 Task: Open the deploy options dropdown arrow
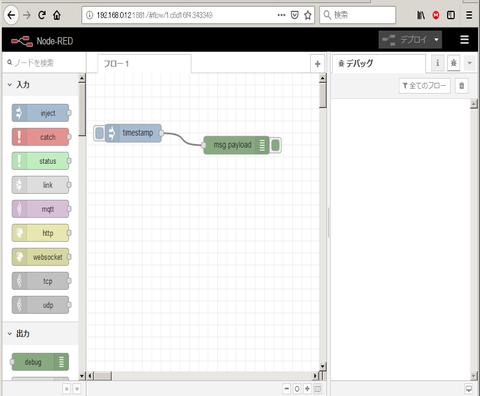(436, 40)
